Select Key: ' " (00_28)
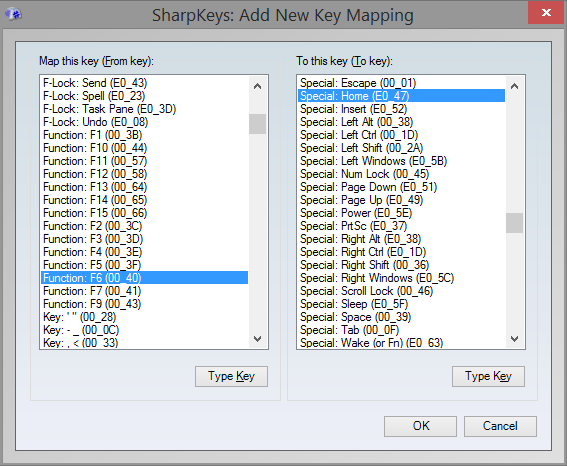The width and height of the screenshot is (567, 466). tap(144, 317)
